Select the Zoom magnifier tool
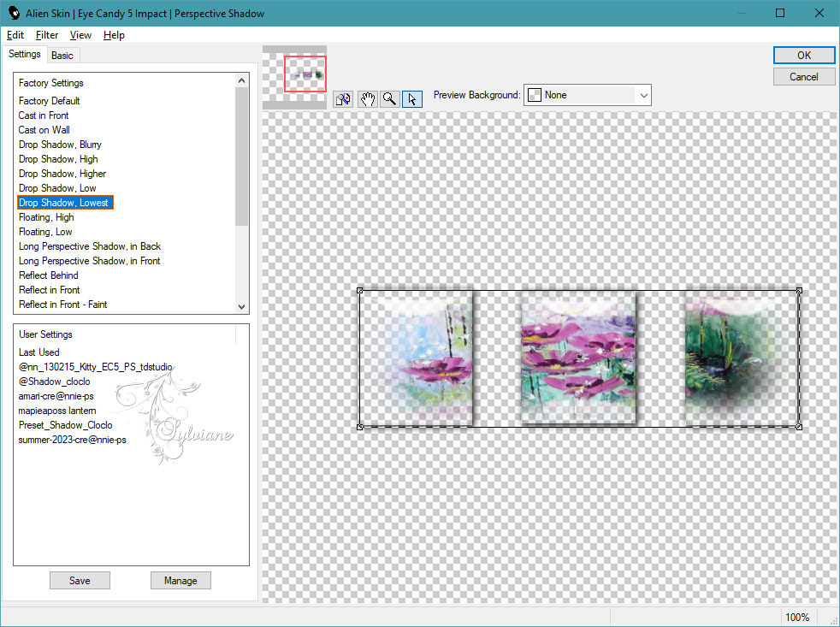Viewport: 840px width, 627px height. pos(390,99)
